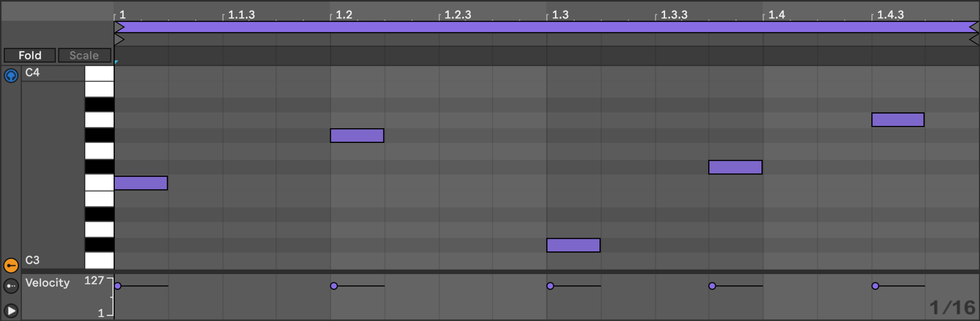Click the C4 piano key
Screen dimensions: 980x321
coord(99,73)
